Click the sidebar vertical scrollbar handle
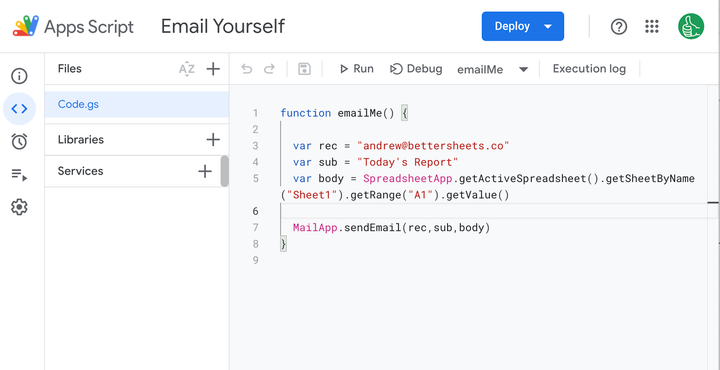The width and height of the screenshot is (720, 370). click(x=225, y=171)
